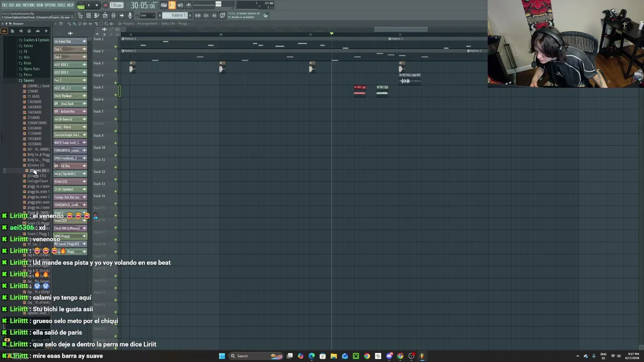Click the plus icon on KEEF KICK 1
The height and width of the screenshot is (362, 644).
(84, 65)
